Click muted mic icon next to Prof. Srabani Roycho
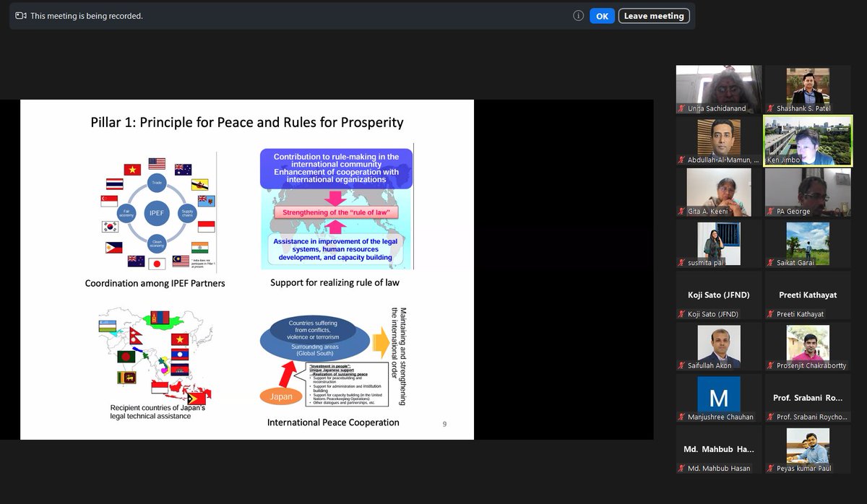Screen dimensions: 867x504 click(x=771, y=417)
